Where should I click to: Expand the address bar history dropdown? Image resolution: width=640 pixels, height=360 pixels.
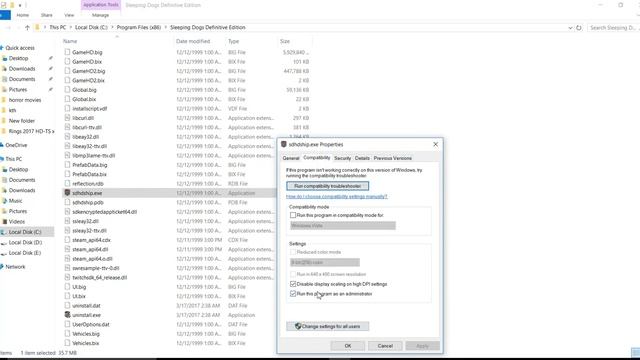[x=570, y=28]
